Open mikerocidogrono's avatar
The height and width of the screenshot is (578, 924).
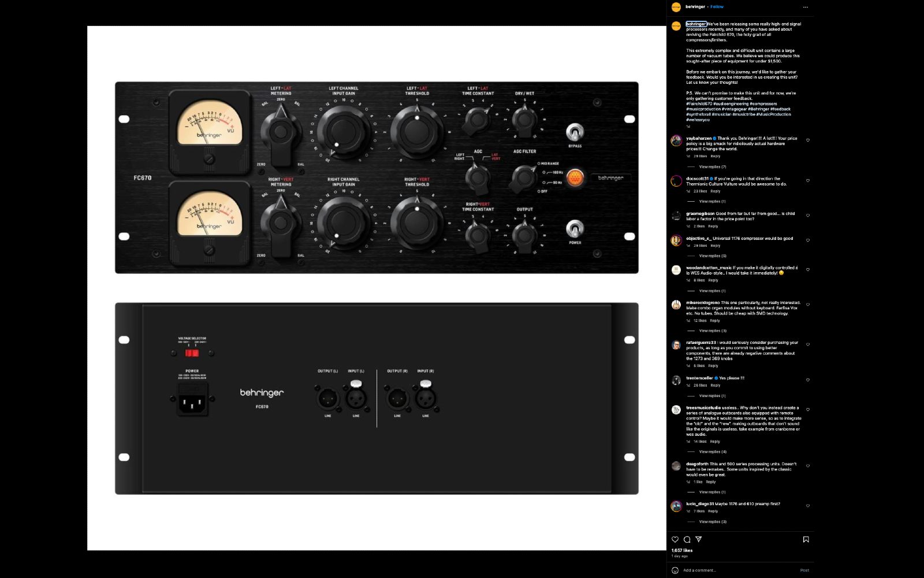pyautogui.click(x=676, y=305)
